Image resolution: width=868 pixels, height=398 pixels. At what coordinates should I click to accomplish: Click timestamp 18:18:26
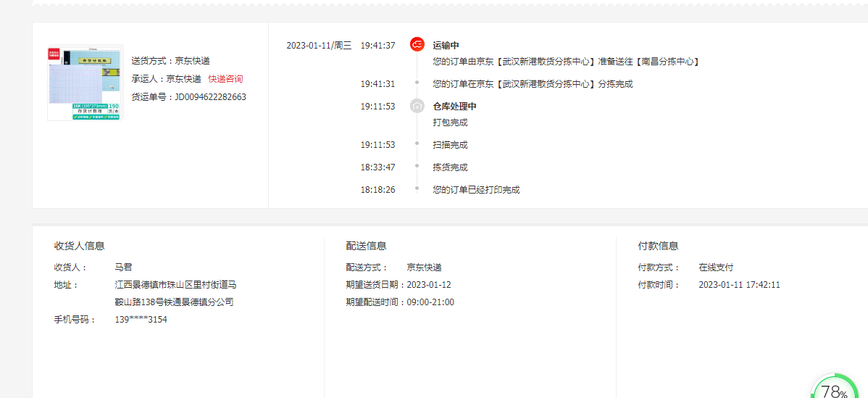tap(377, 190)
